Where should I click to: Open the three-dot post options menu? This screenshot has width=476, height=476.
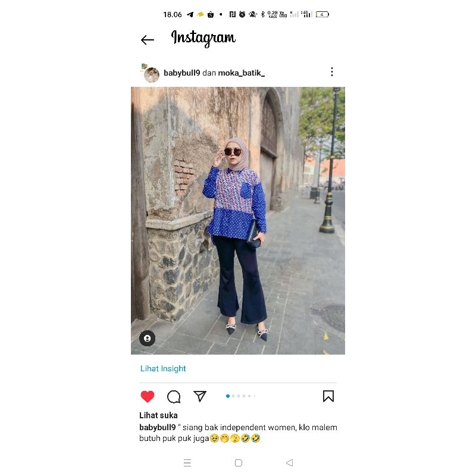[x=332, y=72]
